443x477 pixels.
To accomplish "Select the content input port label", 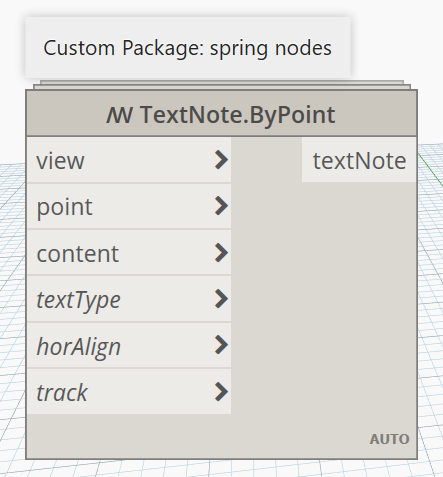I will pyautogui.click(x=78, y=254).
